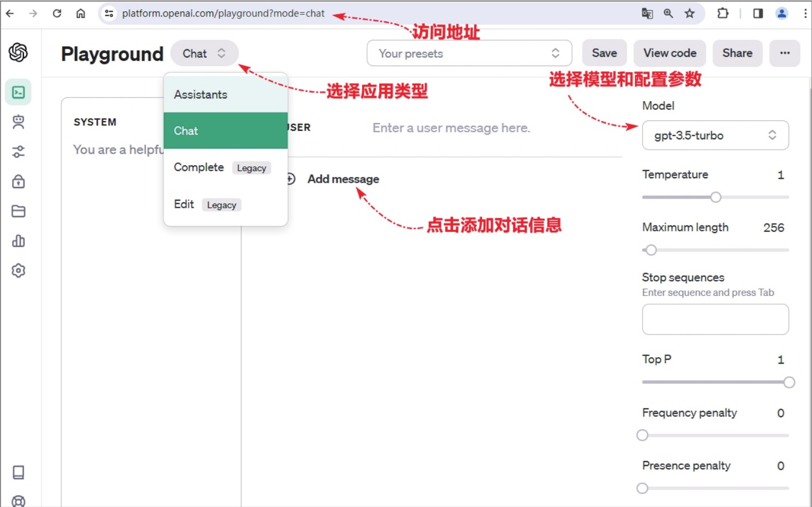The width and height of the screenshot is (812, 507).
Task: Click Add message to add a message
Action: (x=343, y=179)
